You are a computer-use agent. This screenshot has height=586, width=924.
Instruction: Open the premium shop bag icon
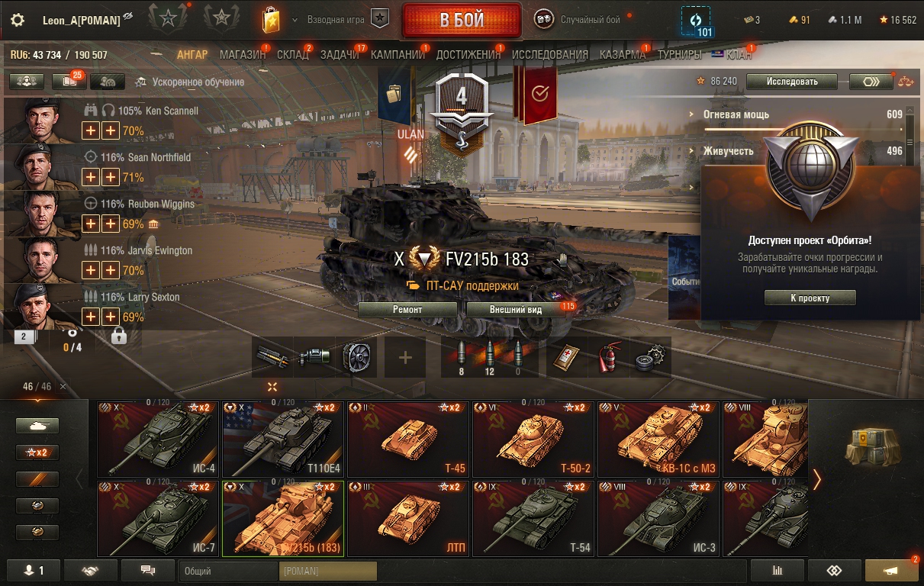271,20
